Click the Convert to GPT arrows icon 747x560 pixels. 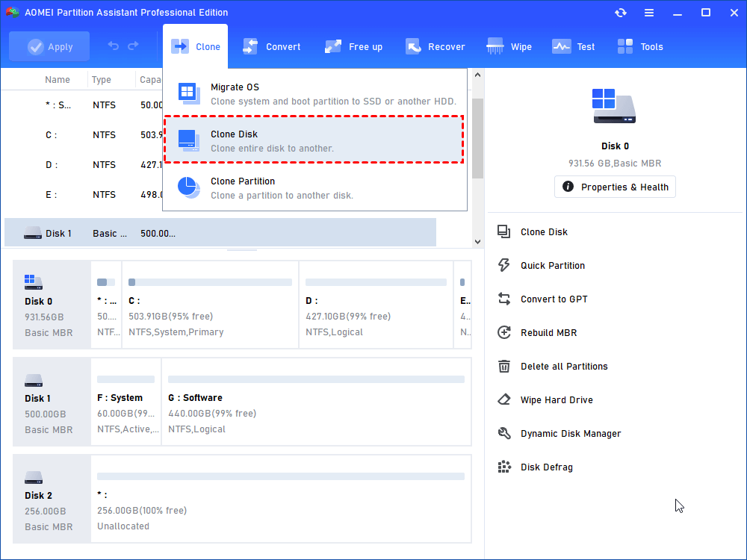[504, 299]
